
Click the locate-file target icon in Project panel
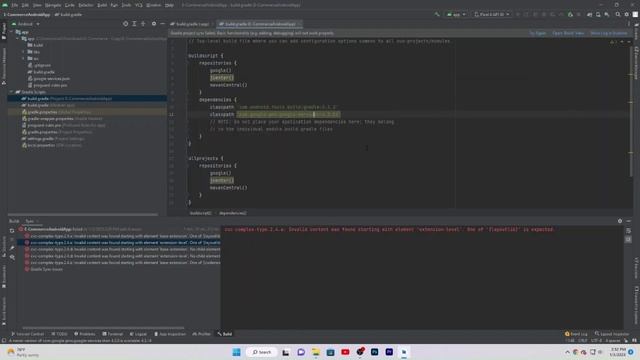click(x=125, y=24)
